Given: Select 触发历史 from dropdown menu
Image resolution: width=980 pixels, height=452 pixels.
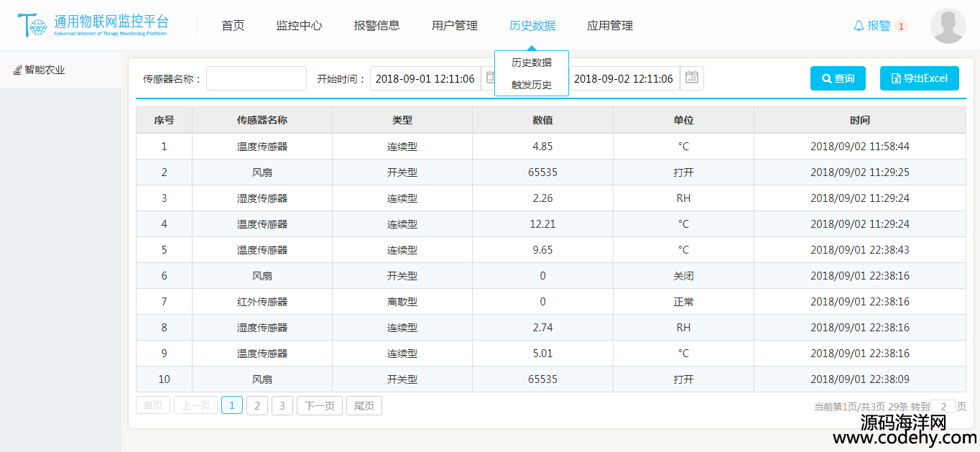Looking at the screenshot, I should coord(532,85).
